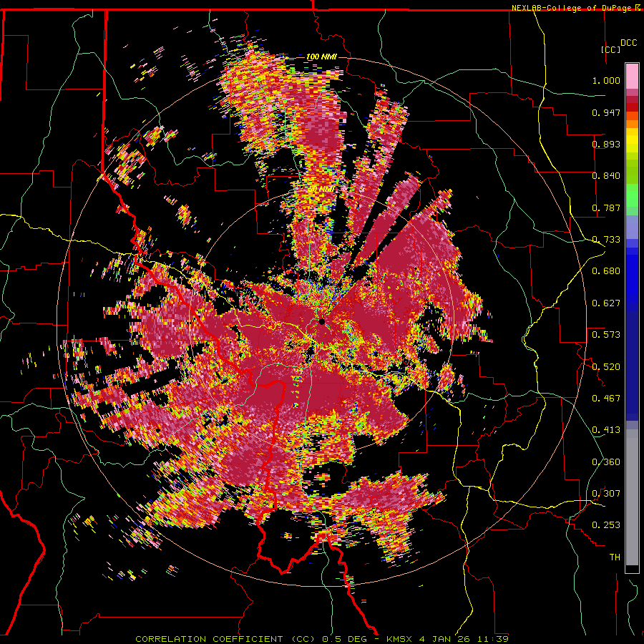Select the 0.467 scale value
This screenshot has height=644, width=644.
pos(606,399)
